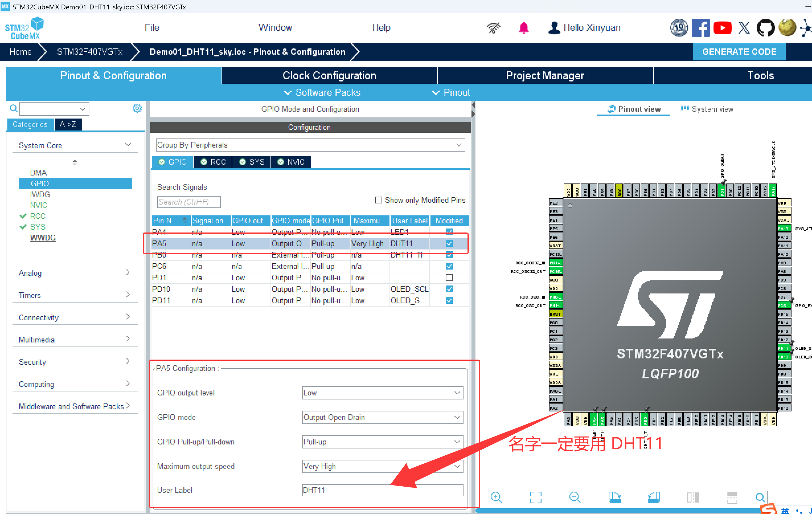This screenshot has width=812, height=514.
Task: Rotate the chip clockwise
Action: pos(615,497)
